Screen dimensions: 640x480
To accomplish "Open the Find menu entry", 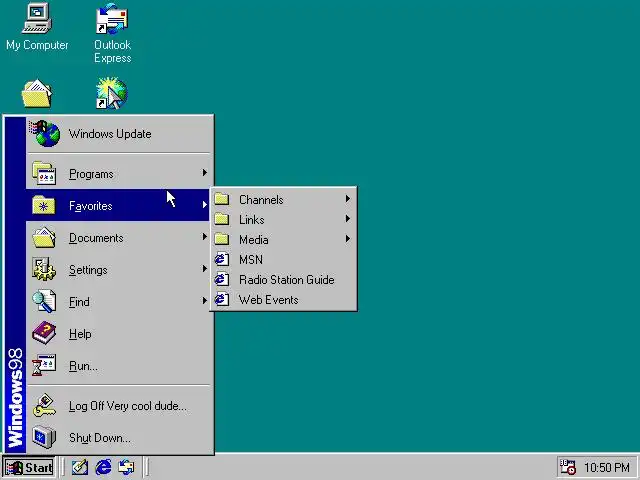I will [x=118, y=301].
